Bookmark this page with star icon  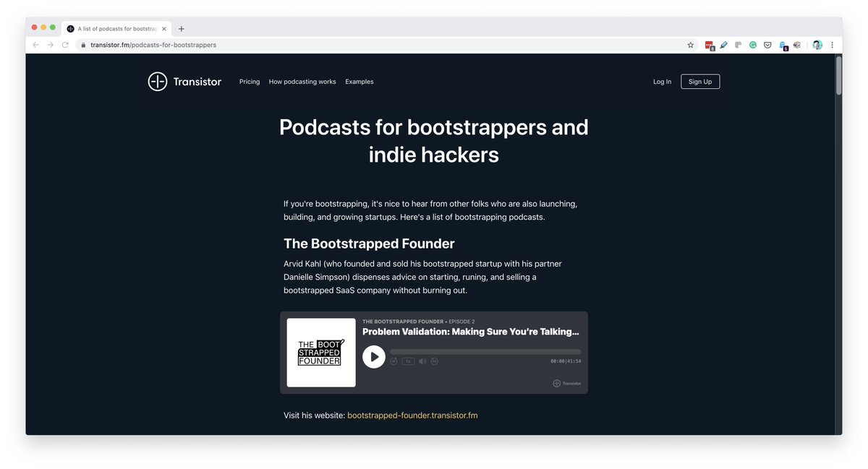point(691,45)
